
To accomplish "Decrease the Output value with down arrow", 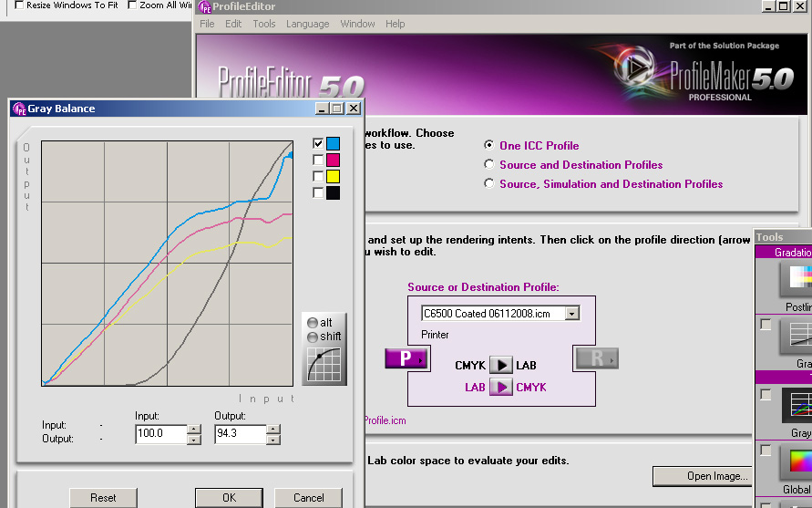I will [x=272, y=440].
